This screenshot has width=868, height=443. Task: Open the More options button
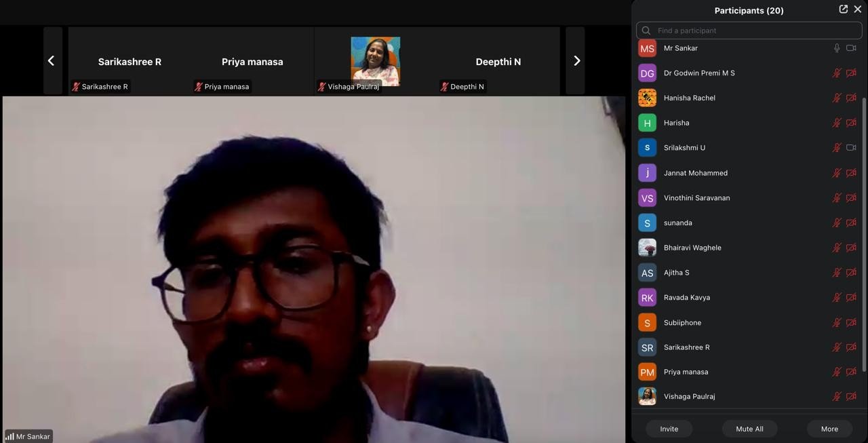(829, 429)
